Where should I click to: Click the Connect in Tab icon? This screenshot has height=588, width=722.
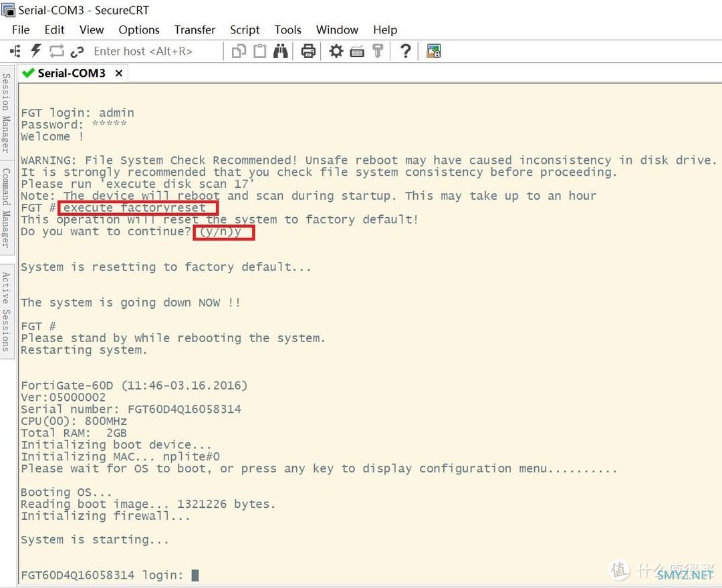57,51
